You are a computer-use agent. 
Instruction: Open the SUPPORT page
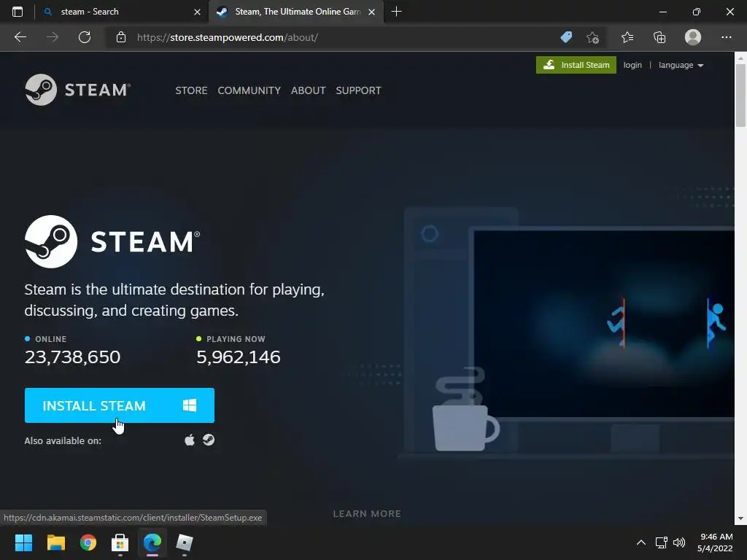point(358,90)
